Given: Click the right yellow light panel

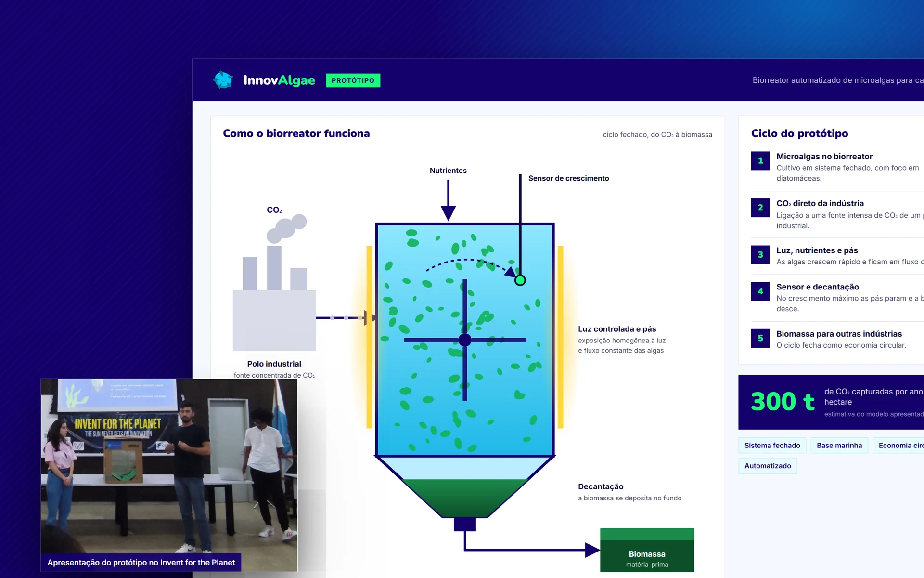Looking at the screenshot, I should tap(560, 337).
